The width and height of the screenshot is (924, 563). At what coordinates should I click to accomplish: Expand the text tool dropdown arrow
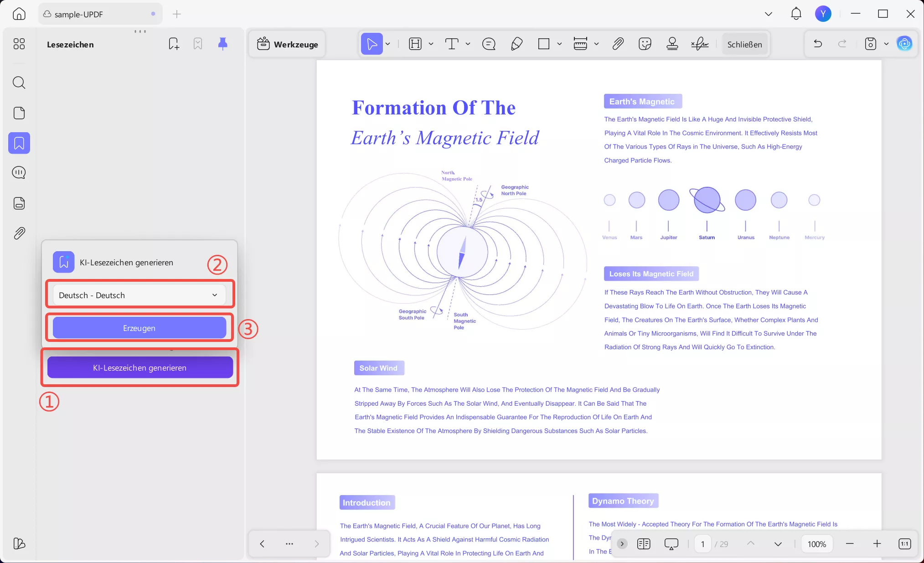pos(468,44)
